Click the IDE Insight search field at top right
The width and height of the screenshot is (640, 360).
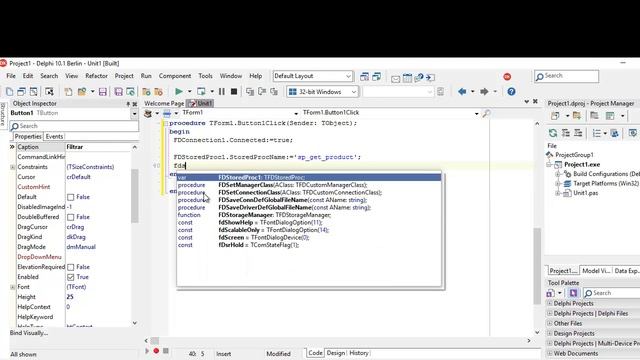click(567, 76)
